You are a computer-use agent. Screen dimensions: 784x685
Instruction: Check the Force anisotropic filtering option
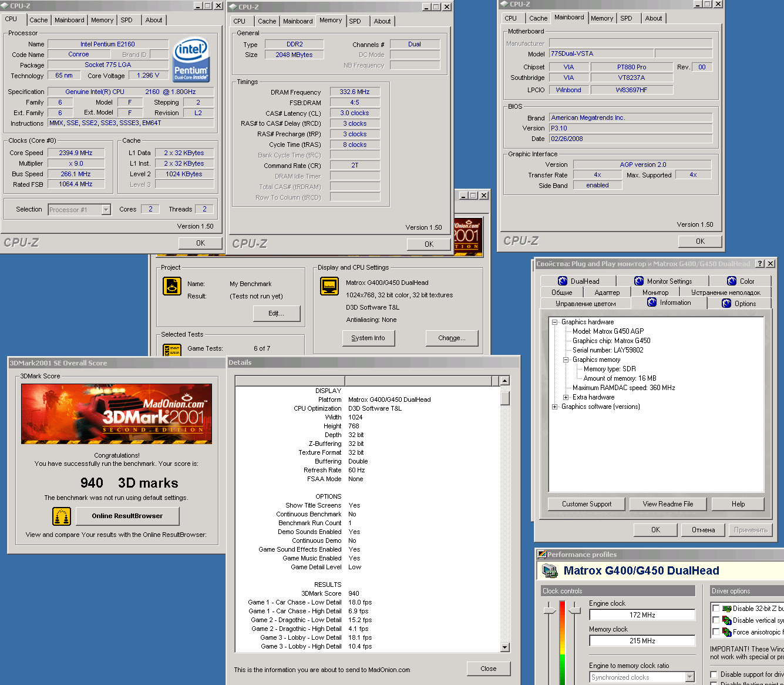[715, 632]
